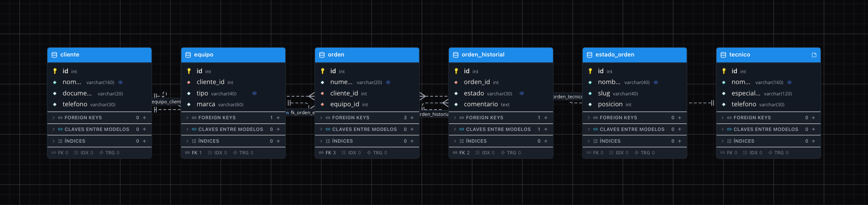Image resolution: width=868 pixels, height=205 pixels.
Task: Click the equipo_client relationship label
Action: coord(166,102)
